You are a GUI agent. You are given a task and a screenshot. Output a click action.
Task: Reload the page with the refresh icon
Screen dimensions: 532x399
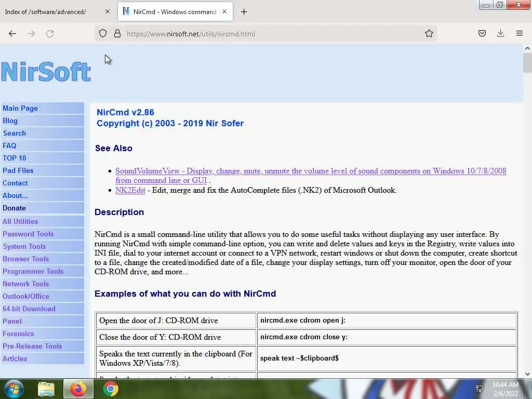(x=50, y=34)
